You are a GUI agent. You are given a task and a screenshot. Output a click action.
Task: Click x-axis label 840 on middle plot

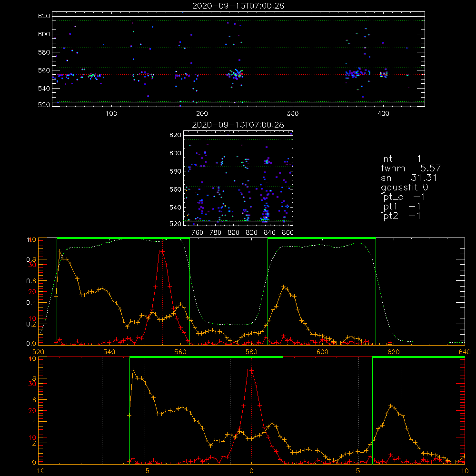[269, 233]
